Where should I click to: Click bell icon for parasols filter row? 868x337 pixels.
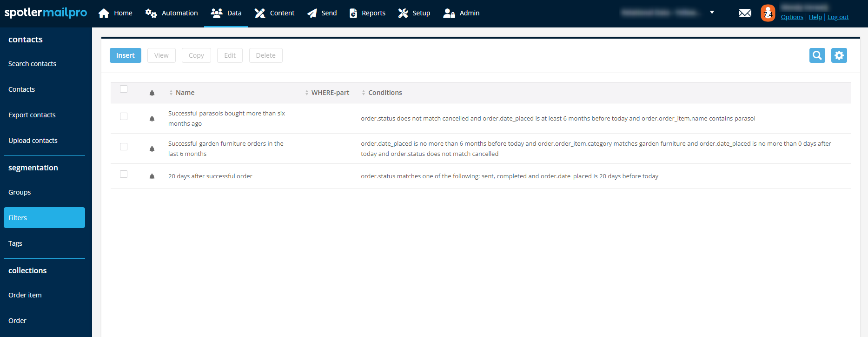coord(152,119)
